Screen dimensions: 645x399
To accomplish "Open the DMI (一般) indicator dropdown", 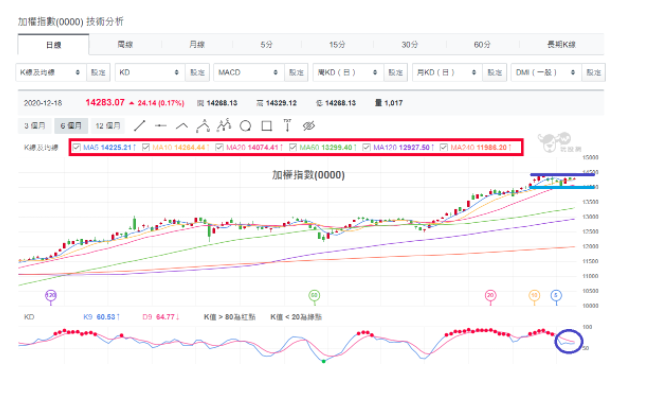I will (546, 72).
